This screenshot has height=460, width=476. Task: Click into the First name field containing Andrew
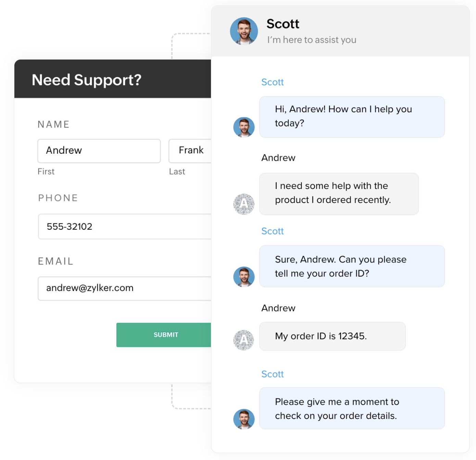tap(99, 151)
